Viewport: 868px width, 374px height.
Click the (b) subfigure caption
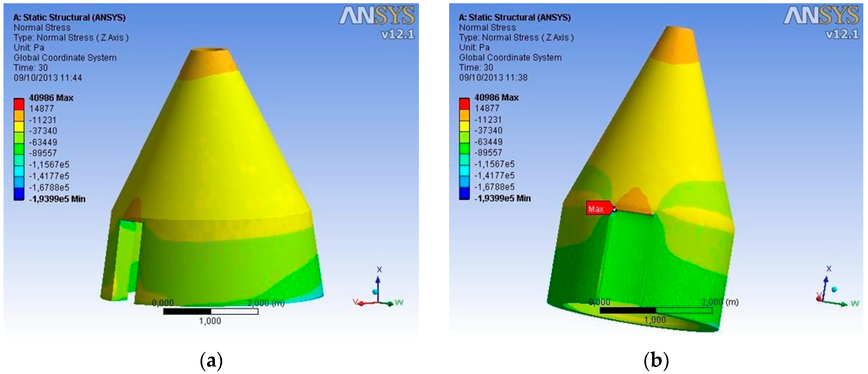pos(656,361)
